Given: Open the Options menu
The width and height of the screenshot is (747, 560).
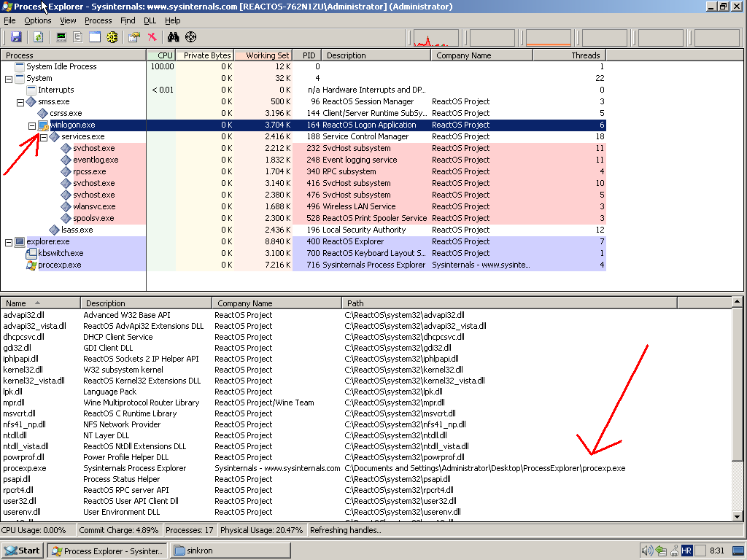Looking at the screenshot, I should click(38, 20).
